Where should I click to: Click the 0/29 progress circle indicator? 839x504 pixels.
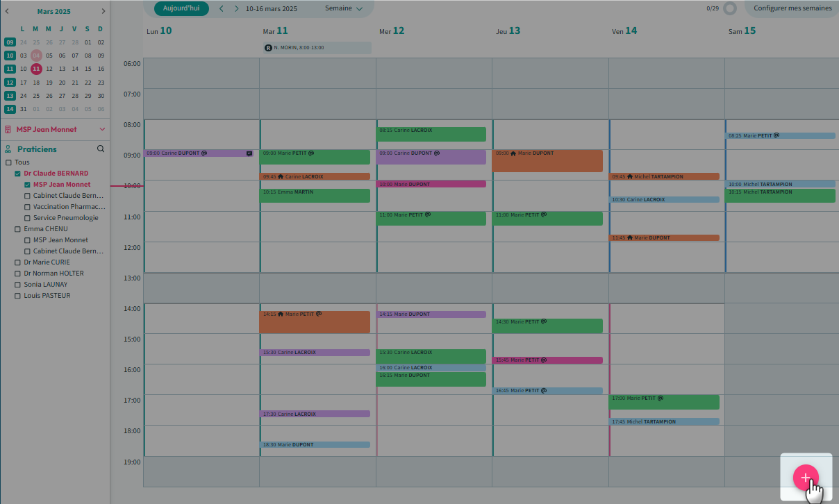[x=729, y=9]
